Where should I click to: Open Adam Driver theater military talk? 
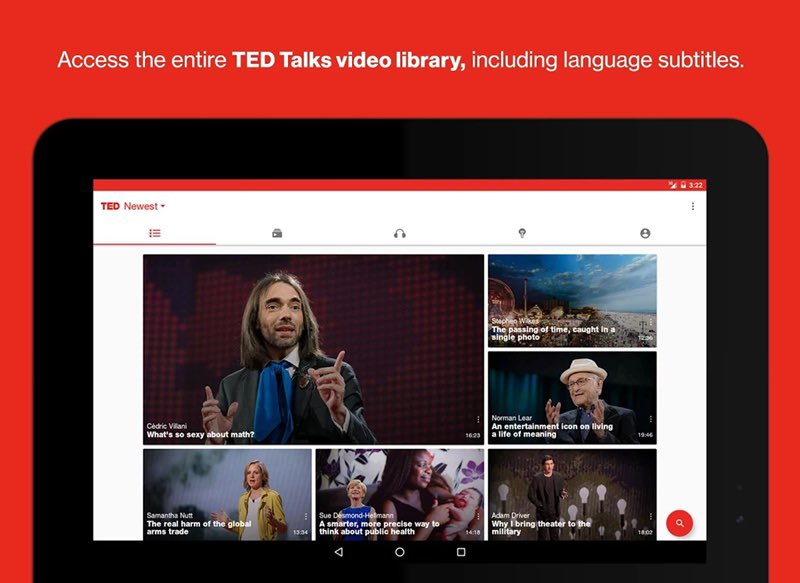(x=572, y=494)
